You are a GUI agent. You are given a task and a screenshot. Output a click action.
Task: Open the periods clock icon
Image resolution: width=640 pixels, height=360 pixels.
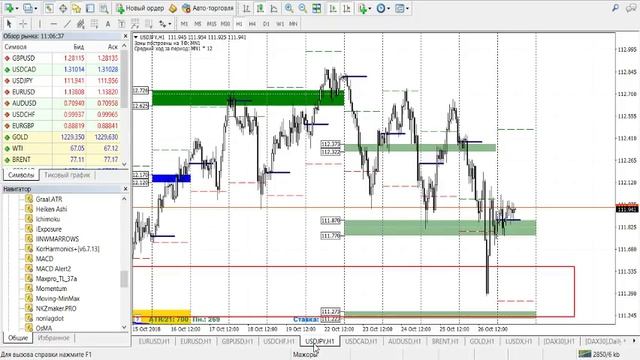[381, 8]
